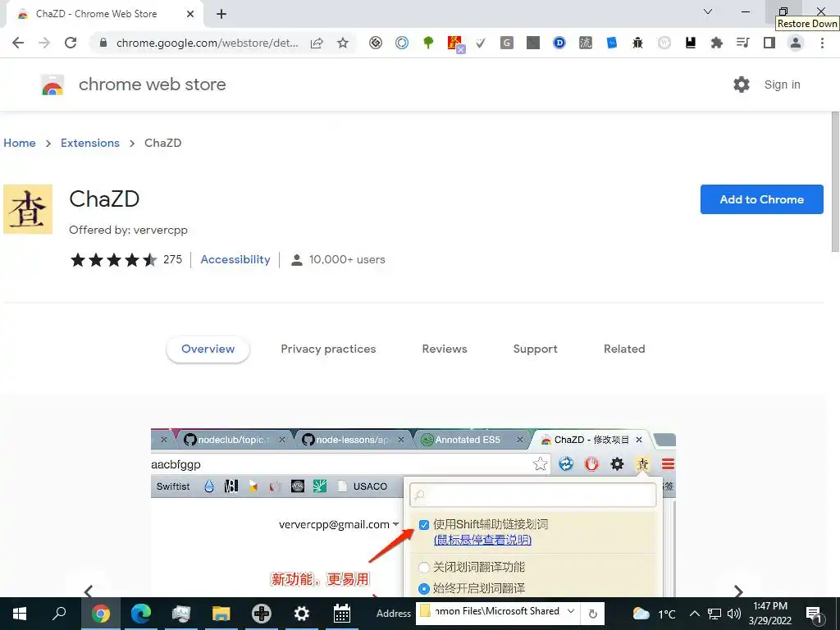Open the media controls playlist icon
This screenshot has width=840, height=630.
click(743, 43)
